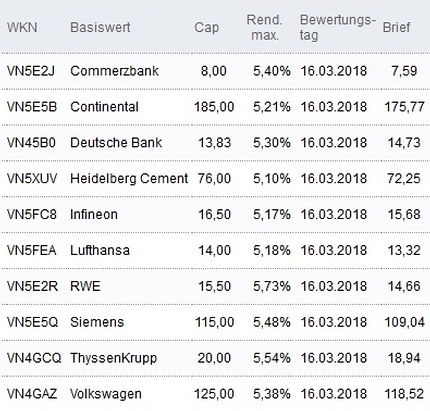
Task: Open the Heidelberg Cement entry
Action: click(129, 179)
